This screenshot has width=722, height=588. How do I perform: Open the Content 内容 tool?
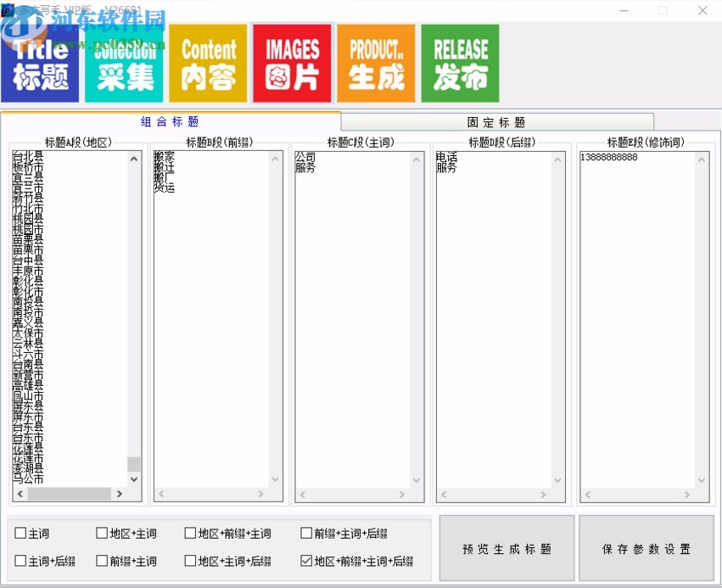tap(208, 63)
